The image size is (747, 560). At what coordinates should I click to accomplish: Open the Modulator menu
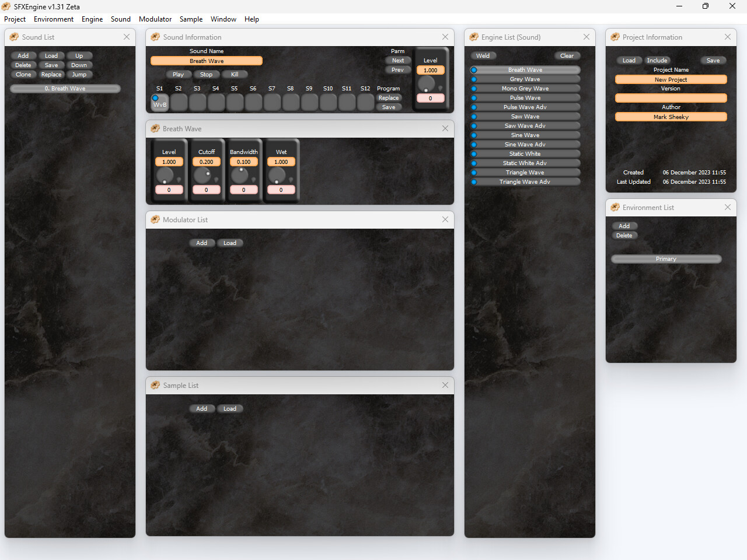(155, 19)
